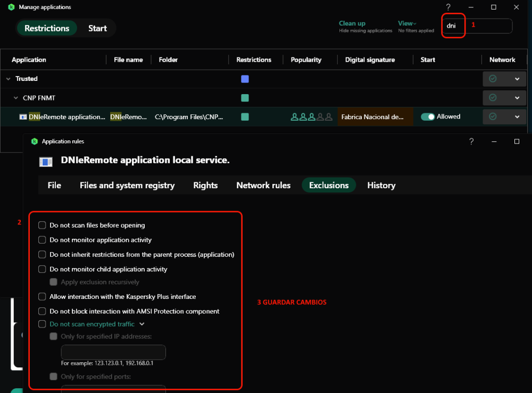Open the Network rules tab
532x393 pixels.
[x=263, y=185]
